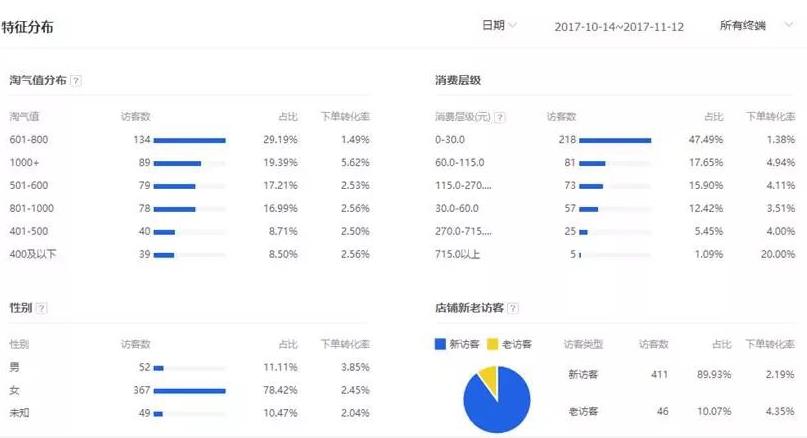
Task: Sort by 占比 column in 消费层级 table
Action: (x=714, y=117)
